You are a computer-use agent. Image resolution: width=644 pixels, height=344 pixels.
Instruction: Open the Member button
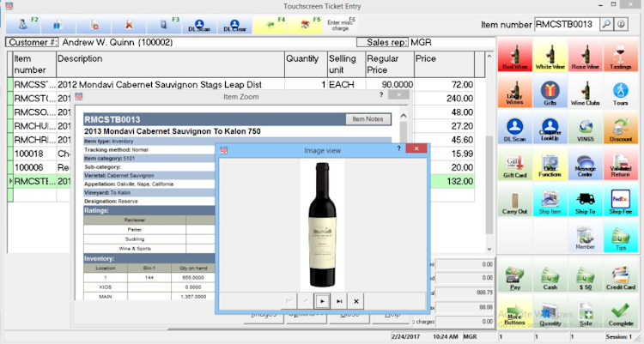click(x=586, y=235)
